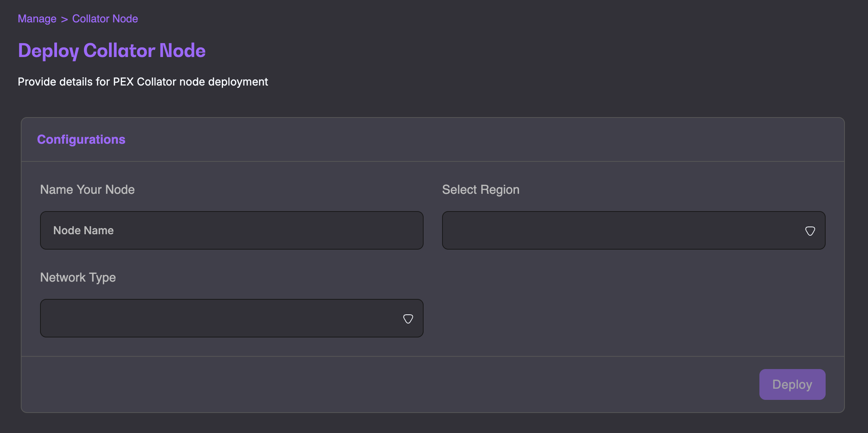Click the word 'Collator' in page title
This screenshot has width=868, height=433.
119,50
